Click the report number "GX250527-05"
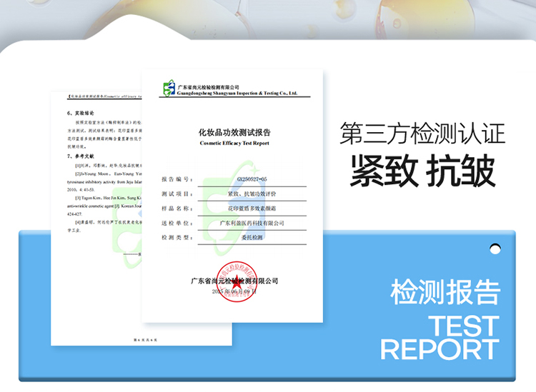This screenshot has width=536, height=392. click(252, 179)
